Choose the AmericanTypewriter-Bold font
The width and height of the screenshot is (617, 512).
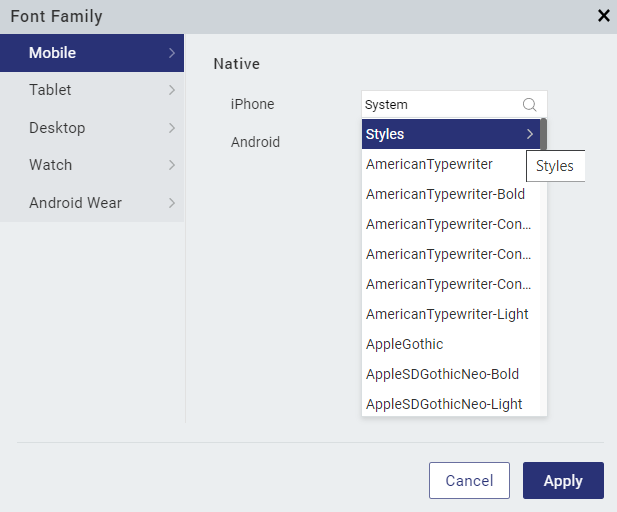pyautogui.click(x=445, y=194)
